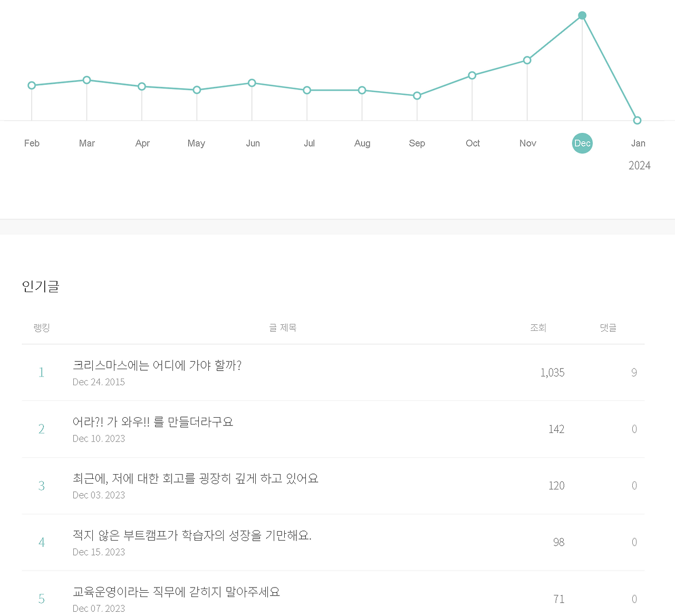Click the 인기글 section heading
The image size is (675, 616).
pyautogui.click(x=41, y=286)
